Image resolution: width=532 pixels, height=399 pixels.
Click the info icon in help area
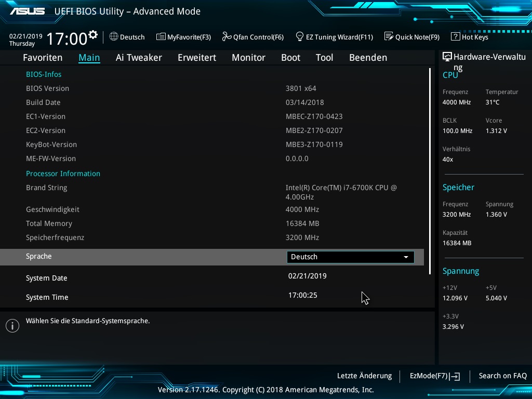click(12, 326)
